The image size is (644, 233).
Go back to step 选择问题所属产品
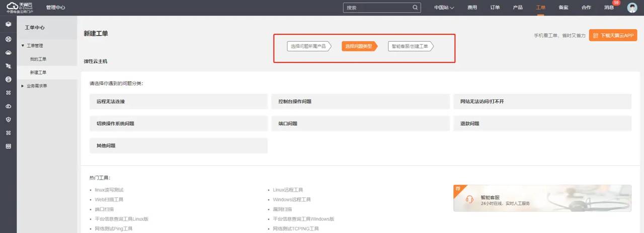[309, 46]
